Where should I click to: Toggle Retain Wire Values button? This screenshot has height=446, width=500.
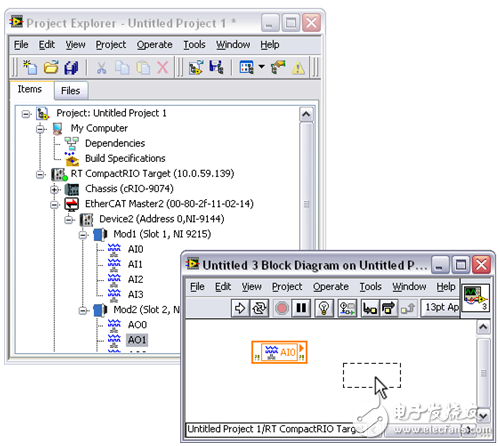[347, 308]
